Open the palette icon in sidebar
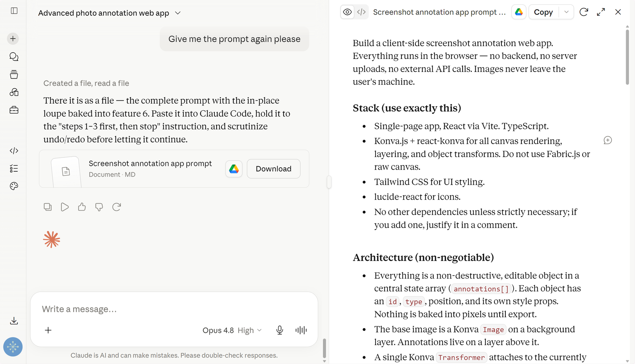The height and width of the screenshot is (364, 635). 14,186
